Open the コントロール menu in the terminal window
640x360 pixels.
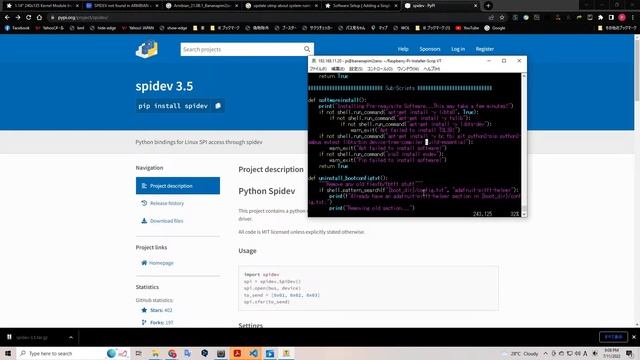tap(380, 69)
